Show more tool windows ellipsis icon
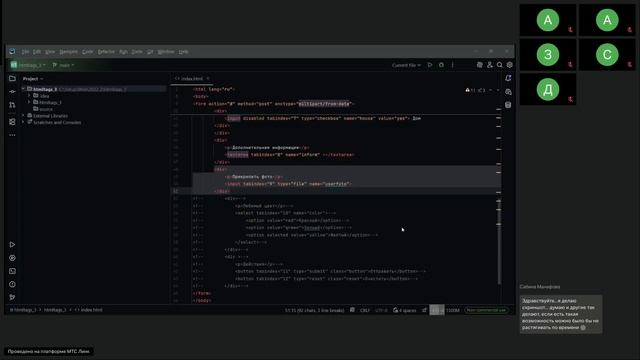This screenshot has height=360, width=640. click(x=12, y=135)
